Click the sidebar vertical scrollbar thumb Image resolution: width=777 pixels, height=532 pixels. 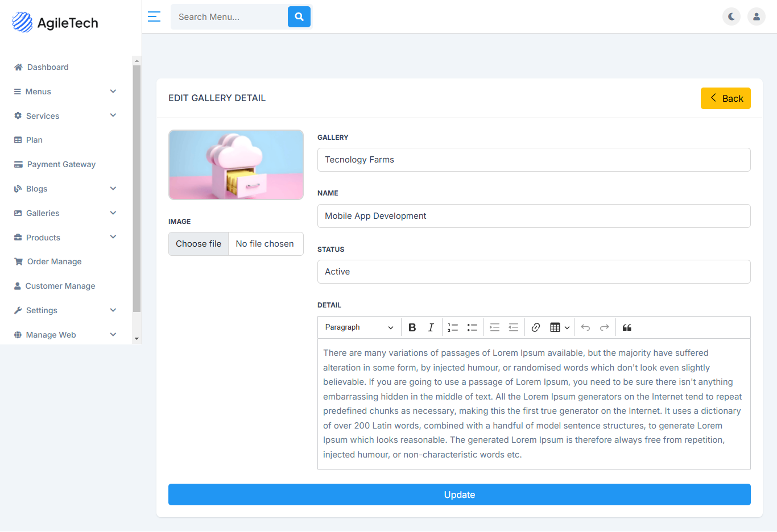(137, 189)
